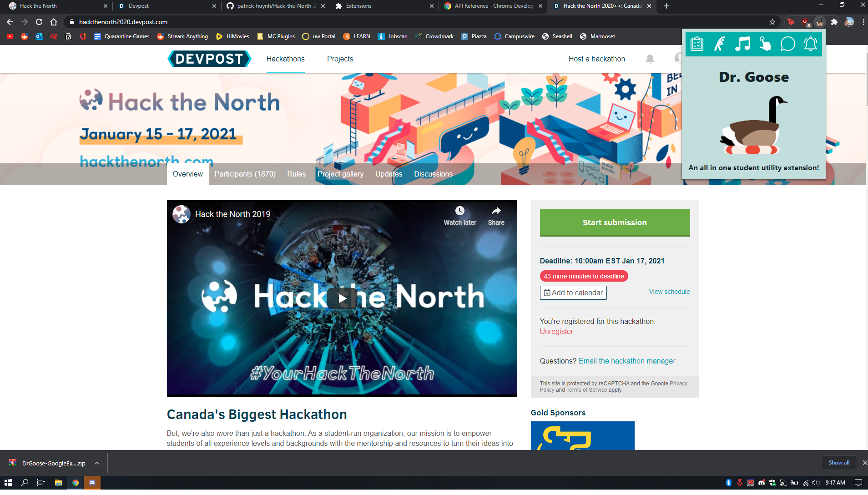Open the Windows Start menu
The height and width of the screenshot is (495, 868).
(8, 483)
